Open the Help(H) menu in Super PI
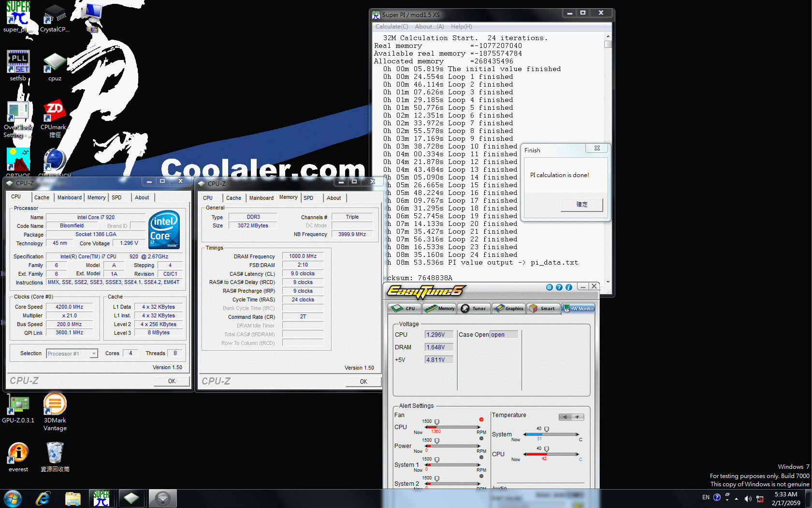The width and height of the screenshot is (812, 508). [x=462, y=27]
